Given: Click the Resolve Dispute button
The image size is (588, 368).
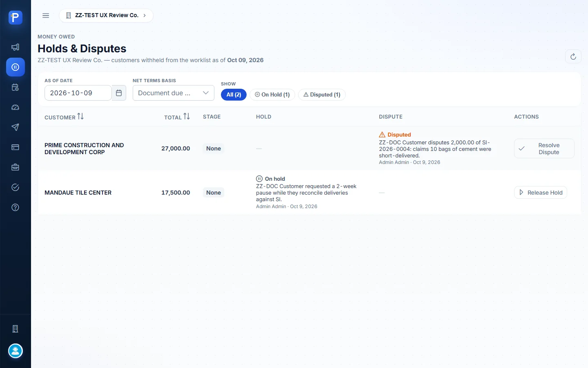Looking at the screenshot, I should coord(544,148).
